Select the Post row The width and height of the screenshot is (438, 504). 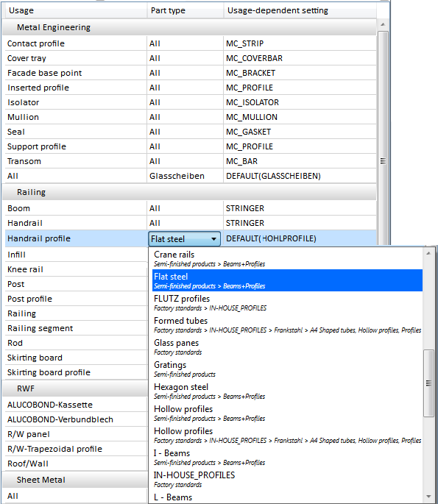point(76,284)
